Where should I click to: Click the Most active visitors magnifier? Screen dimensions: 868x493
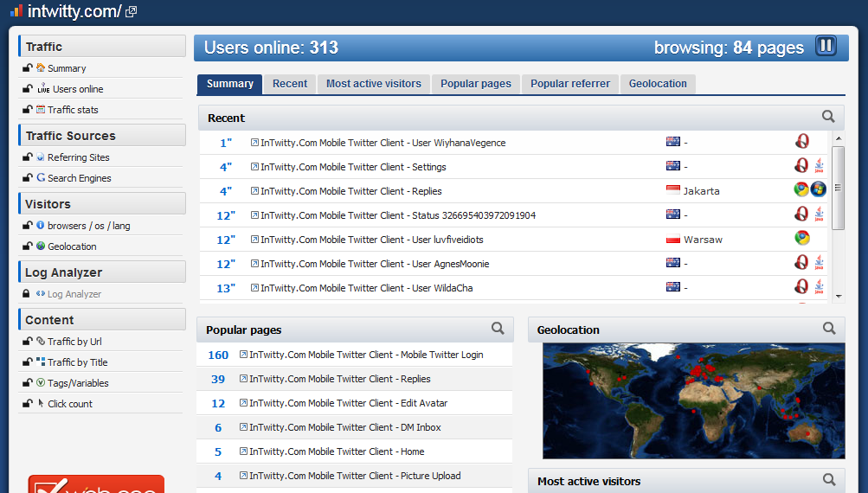[829, 480]
